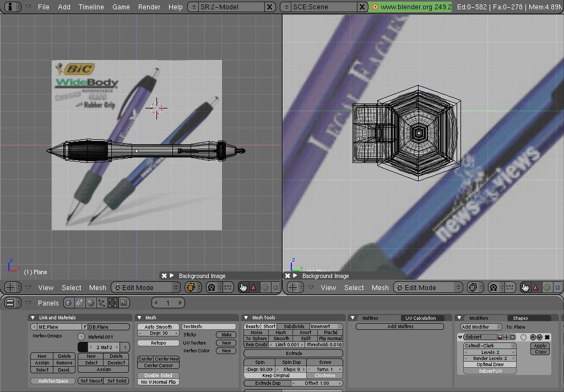Click the Add Multires button
This screenshot has width=564, height=392.
click(400, 326)
